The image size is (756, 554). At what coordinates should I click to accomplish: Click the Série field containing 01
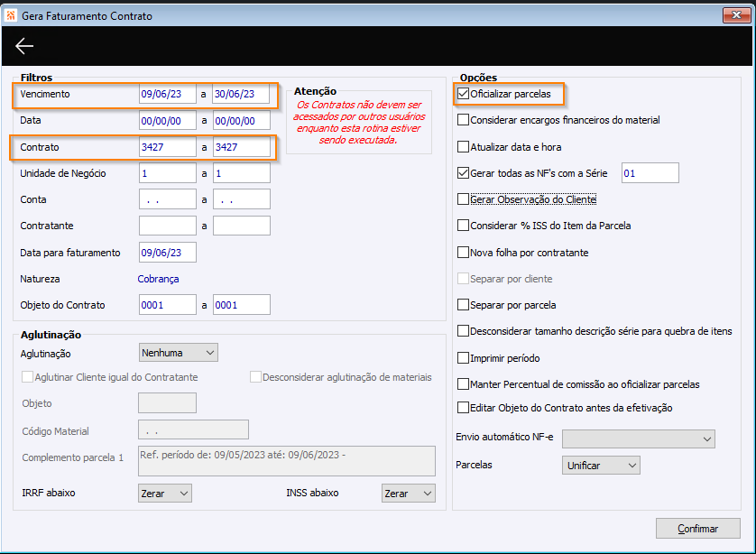[650, 173]
